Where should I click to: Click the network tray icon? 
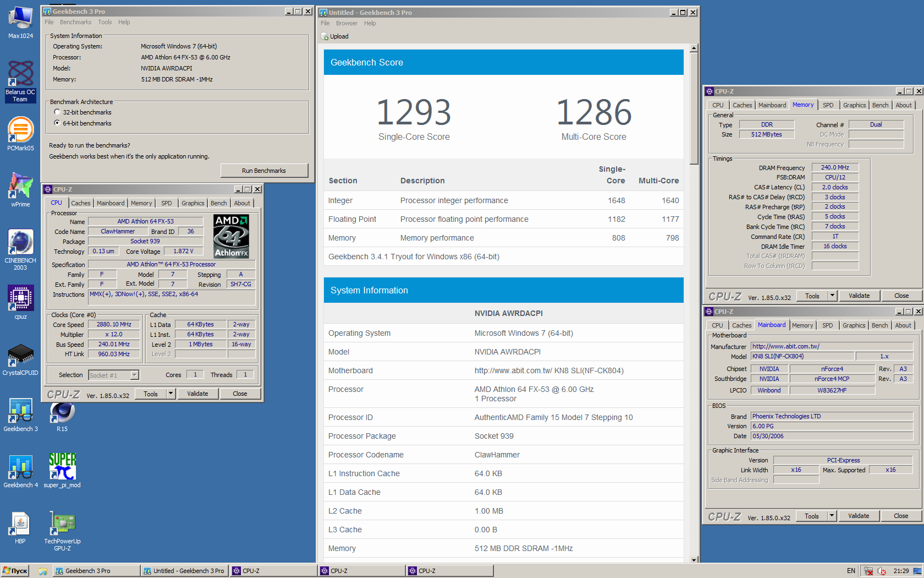[x=868, y=571]
